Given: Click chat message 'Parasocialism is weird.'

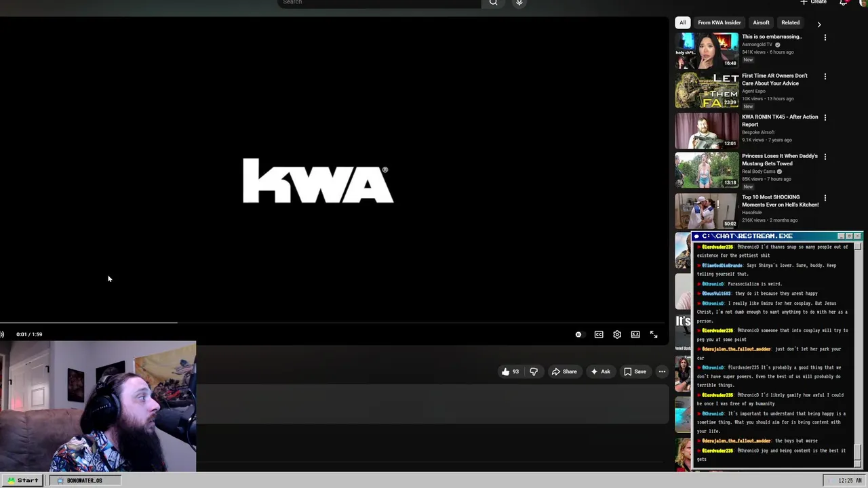Looking at the screenshot, I should point(755,284).
